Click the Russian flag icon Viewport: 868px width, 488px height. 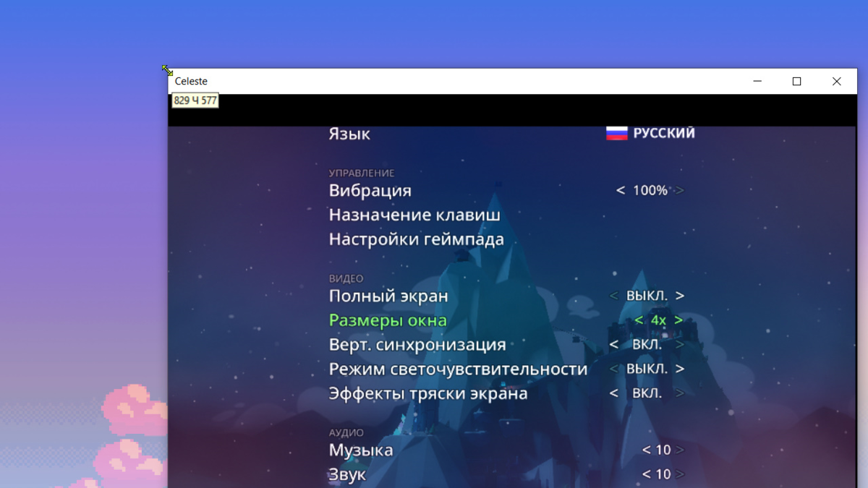coord(616,133)
